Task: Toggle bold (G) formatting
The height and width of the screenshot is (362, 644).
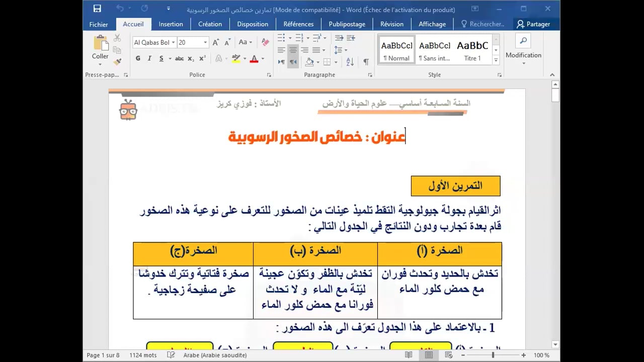Action: 138,58
